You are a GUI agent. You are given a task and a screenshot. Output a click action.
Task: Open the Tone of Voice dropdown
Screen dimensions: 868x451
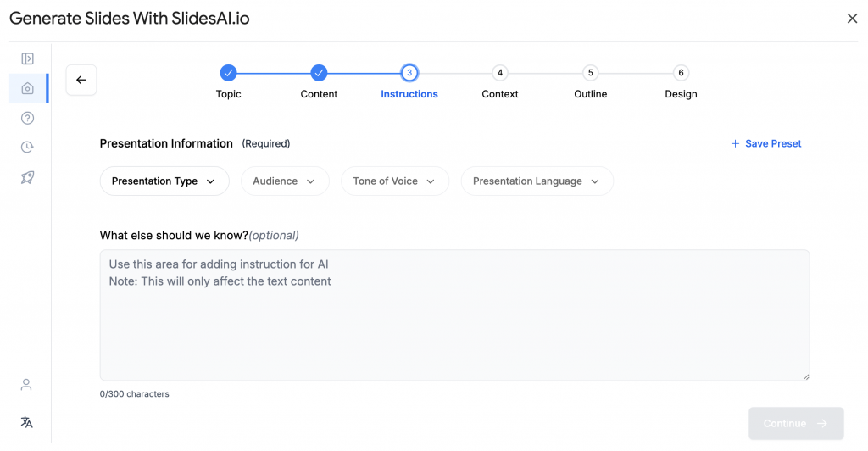[x=395, y=181]
